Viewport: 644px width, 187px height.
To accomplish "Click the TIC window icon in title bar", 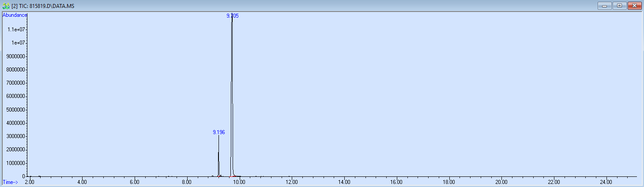I will [x=6, y=6].
